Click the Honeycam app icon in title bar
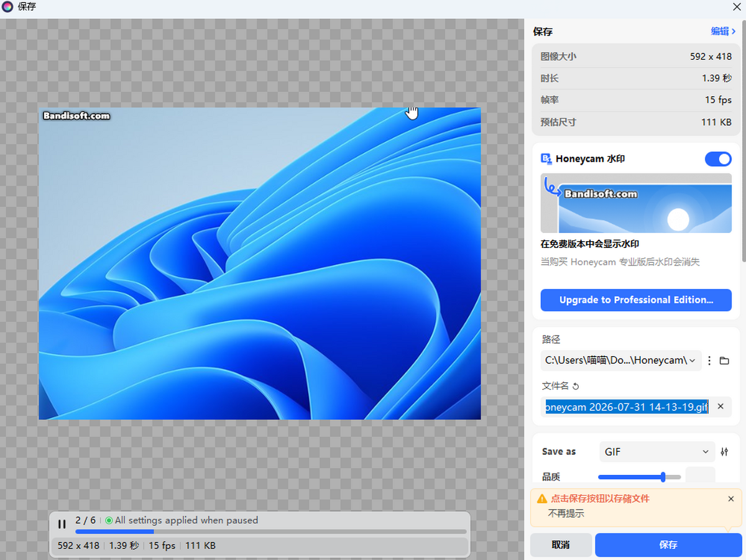746x560 pixels. (x=7, y=7)
